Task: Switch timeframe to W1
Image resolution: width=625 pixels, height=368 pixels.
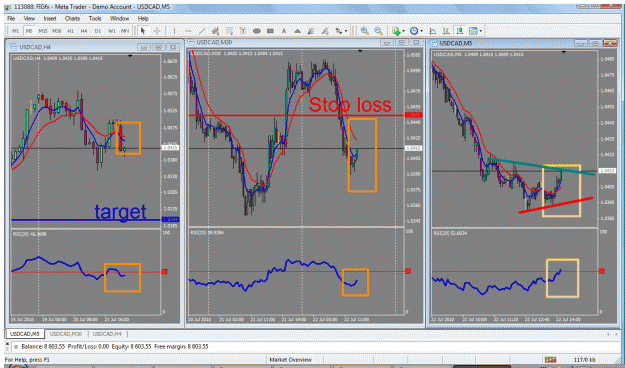Action: point(112,31)
